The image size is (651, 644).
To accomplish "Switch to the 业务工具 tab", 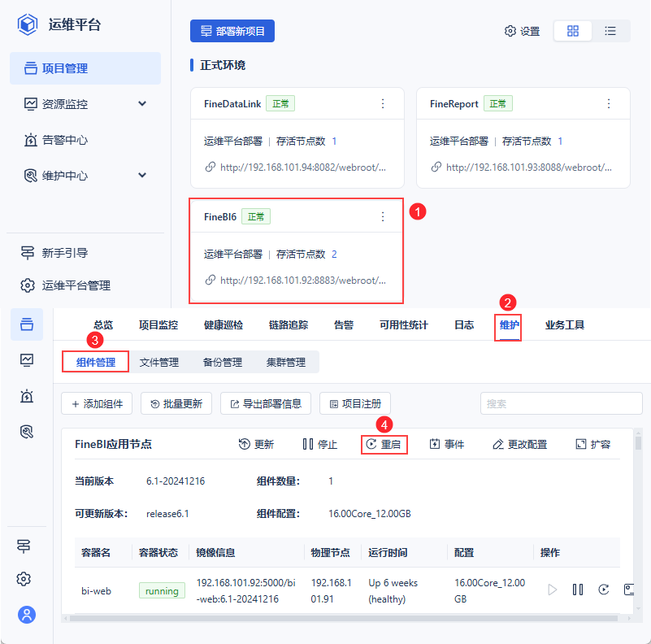I will click(565, 325).
